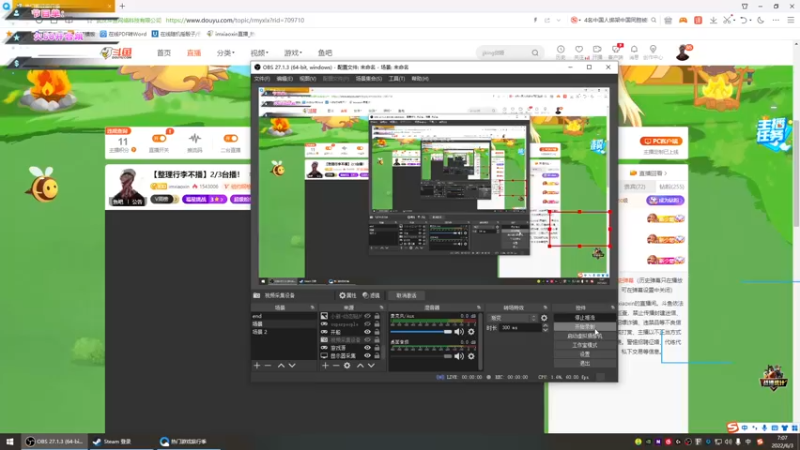
Task: Toggle lock on the 开船 source
Action: [x=377, y=332]
